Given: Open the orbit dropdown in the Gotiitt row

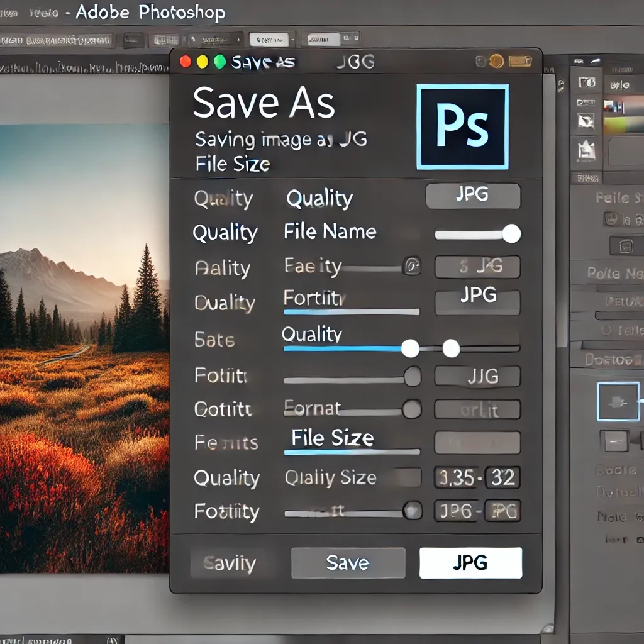Looking at the screenshot, I should point(478,409).
